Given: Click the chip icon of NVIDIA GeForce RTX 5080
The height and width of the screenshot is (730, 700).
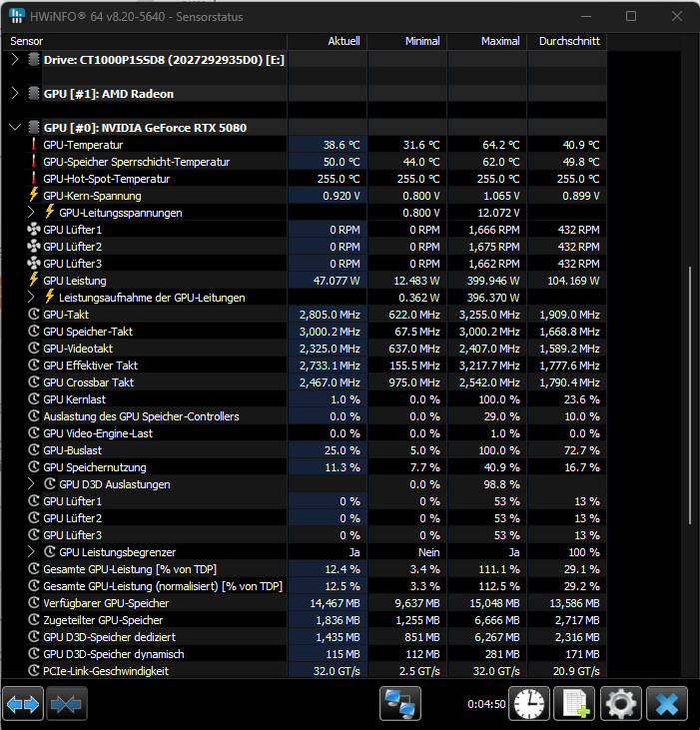Looking at the screenshot, I should pyautogui.click(x=34, y=127).
